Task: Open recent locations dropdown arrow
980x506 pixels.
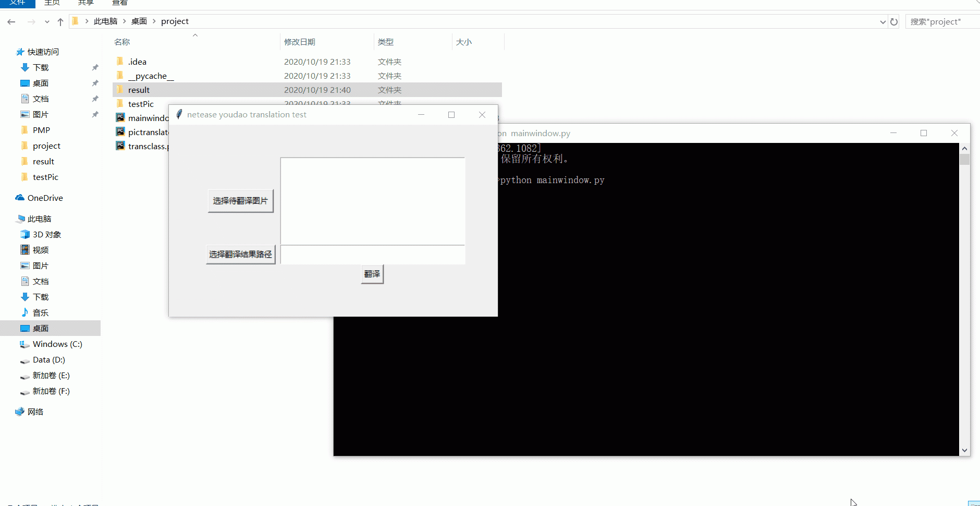Action: pos(47,22)
